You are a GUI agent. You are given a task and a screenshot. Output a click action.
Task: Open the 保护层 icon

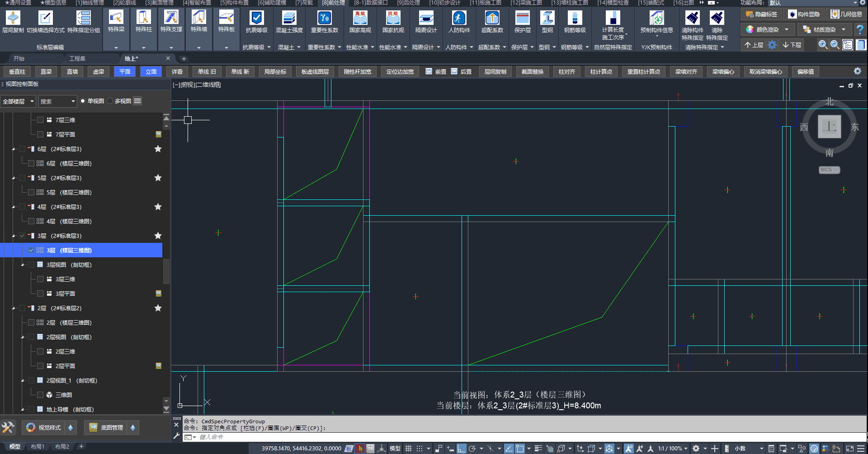523,18
